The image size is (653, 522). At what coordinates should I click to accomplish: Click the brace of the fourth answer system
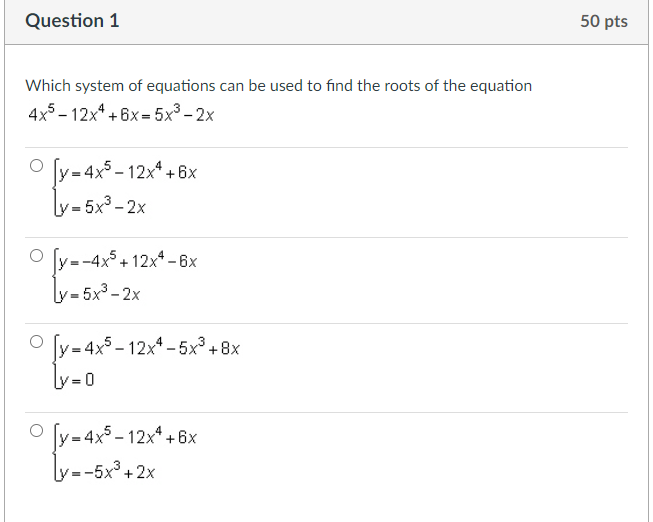pyautogui.click(x=55, y=453)
